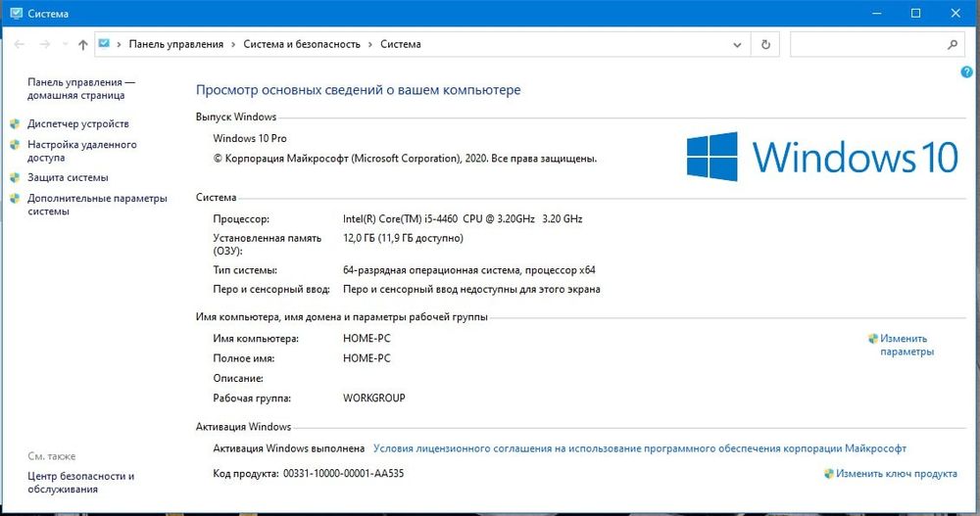This screenshot has width=980, height=516.
Task: Refresh the System page
Action: click(x=765, y=44)
